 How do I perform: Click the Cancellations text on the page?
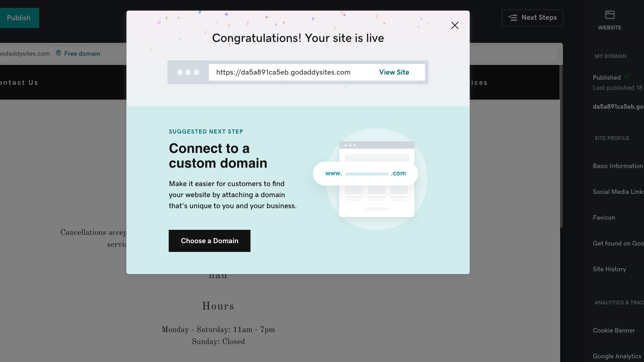(94, 238)
